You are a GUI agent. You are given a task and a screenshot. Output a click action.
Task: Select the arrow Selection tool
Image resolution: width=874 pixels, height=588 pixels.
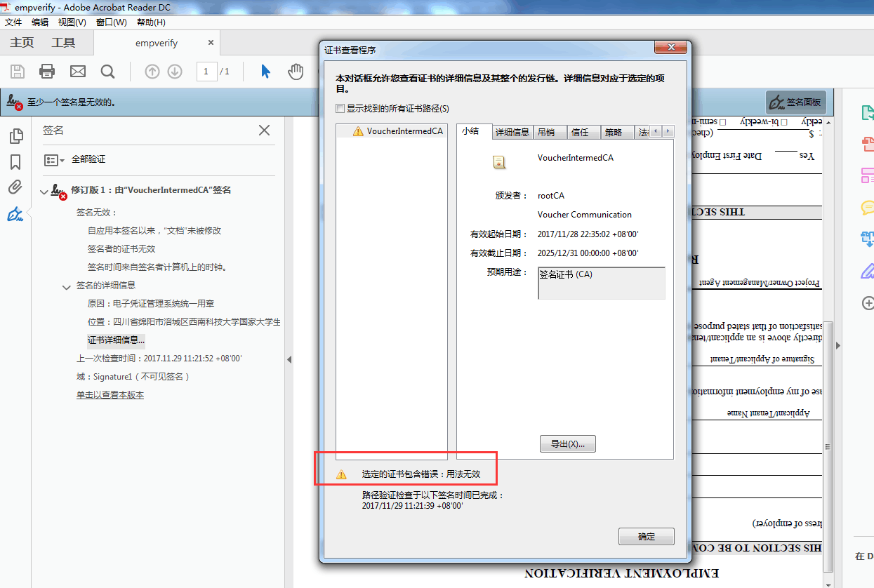(265, 72)
